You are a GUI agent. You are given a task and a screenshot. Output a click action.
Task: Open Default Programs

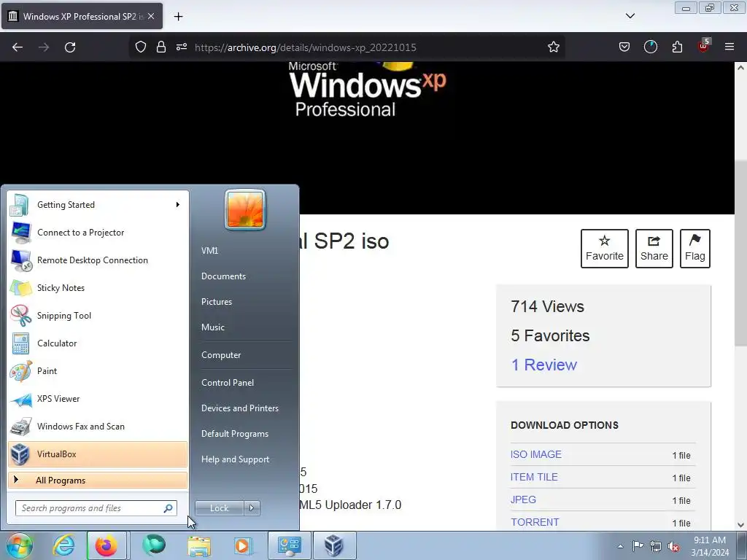click(235, 434)
